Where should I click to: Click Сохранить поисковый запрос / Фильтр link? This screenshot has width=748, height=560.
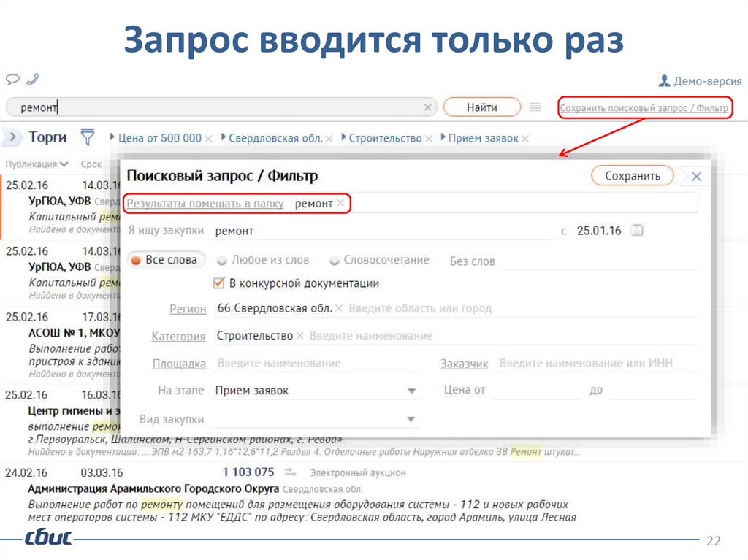644,108
